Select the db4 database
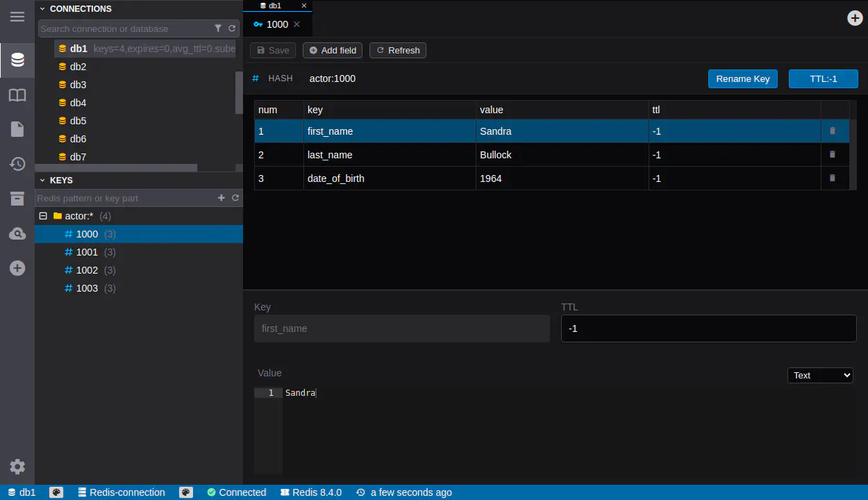 [x=78, y=103]
